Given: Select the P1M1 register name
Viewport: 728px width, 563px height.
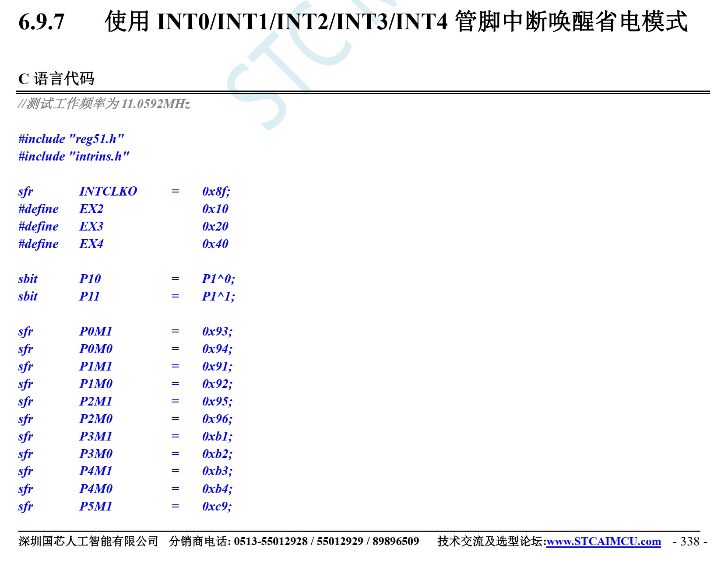Looking at the screenshot, I should pos(96,366).
